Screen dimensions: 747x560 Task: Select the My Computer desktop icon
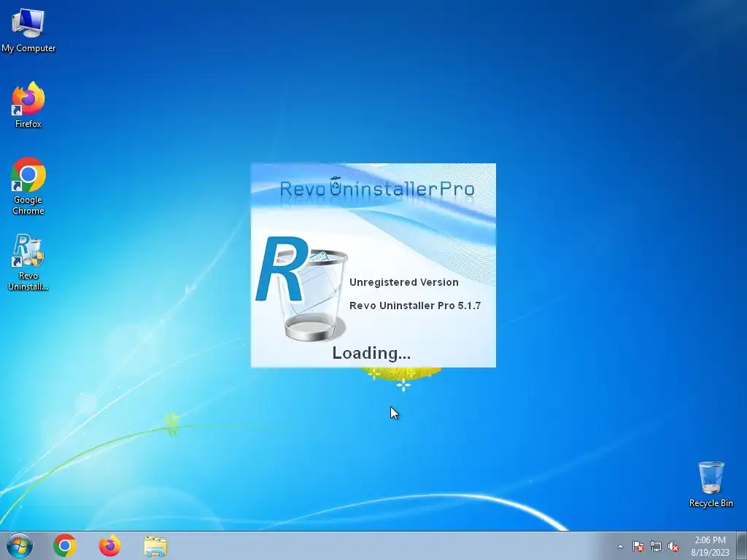point(28,30)
